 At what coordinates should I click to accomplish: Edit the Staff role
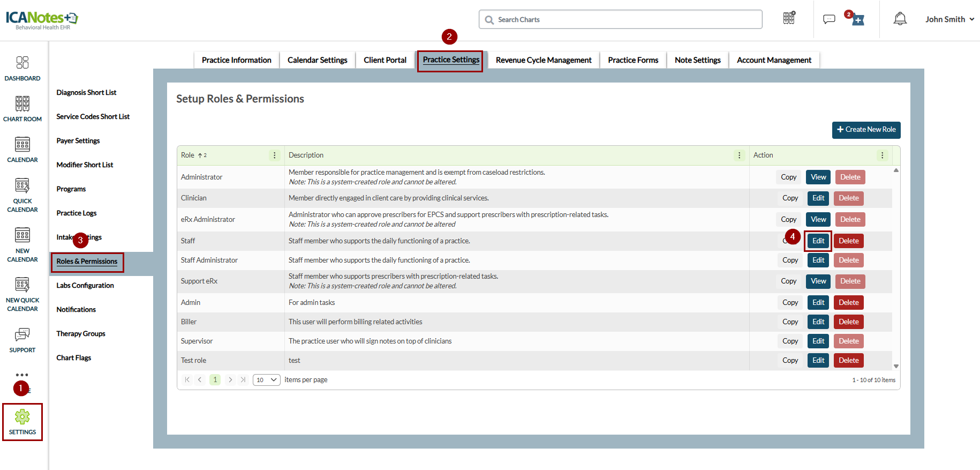tap(818, 241)
